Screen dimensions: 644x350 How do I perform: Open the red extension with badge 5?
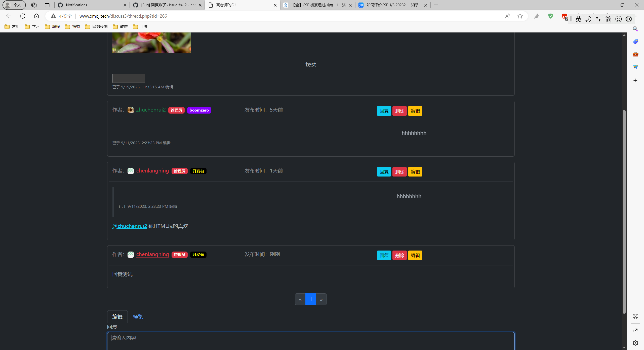coord(565,16)
